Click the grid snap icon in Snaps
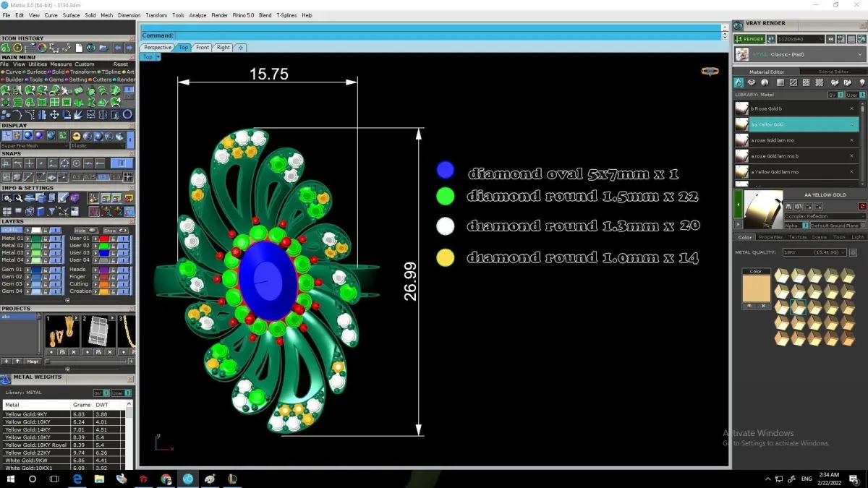The width and height of the screenshot is (868, 488). [x=128, y=177]
